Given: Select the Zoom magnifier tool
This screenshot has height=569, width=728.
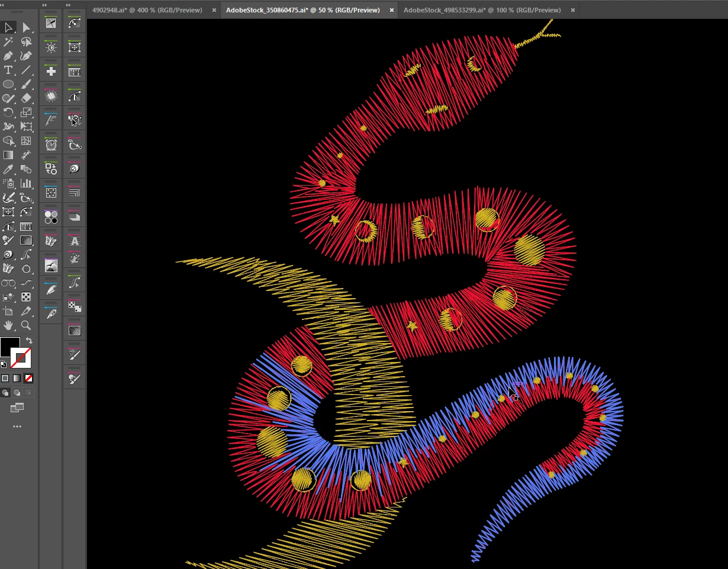Looking at the screenshot, I should coord(26,325).
